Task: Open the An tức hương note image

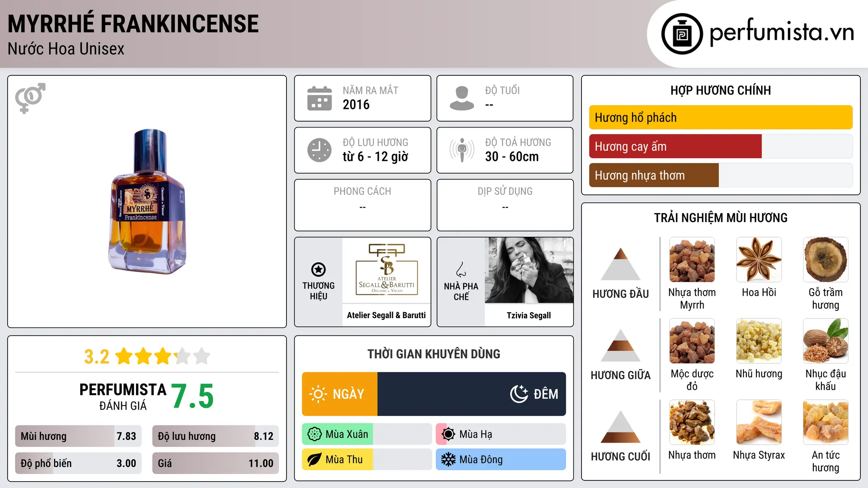Action: click(826, 422)
